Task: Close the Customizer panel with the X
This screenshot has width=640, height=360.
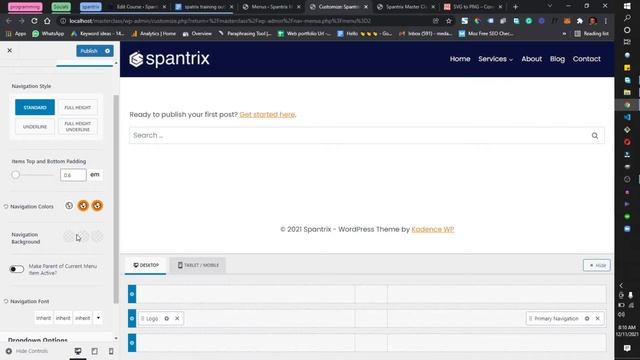Action: point(9,50)
